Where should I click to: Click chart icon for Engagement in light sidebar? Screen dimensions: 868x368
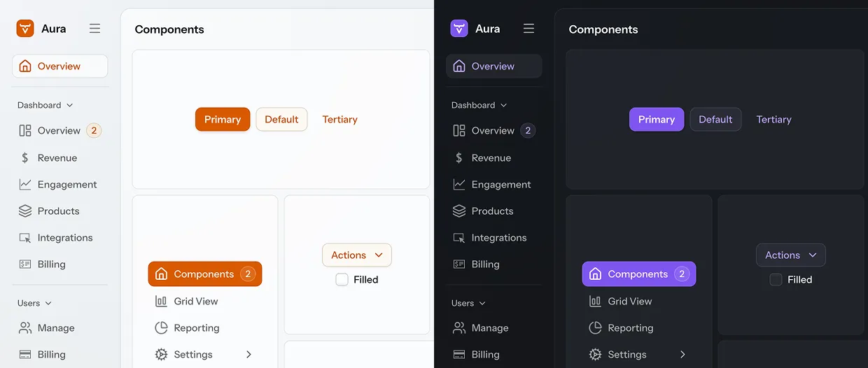(x=25, y=185)
